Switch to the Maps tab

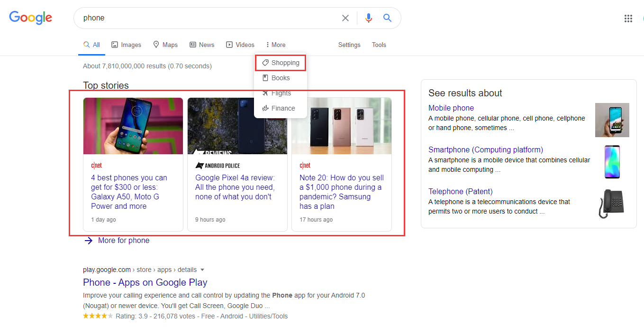coord(165,45)
